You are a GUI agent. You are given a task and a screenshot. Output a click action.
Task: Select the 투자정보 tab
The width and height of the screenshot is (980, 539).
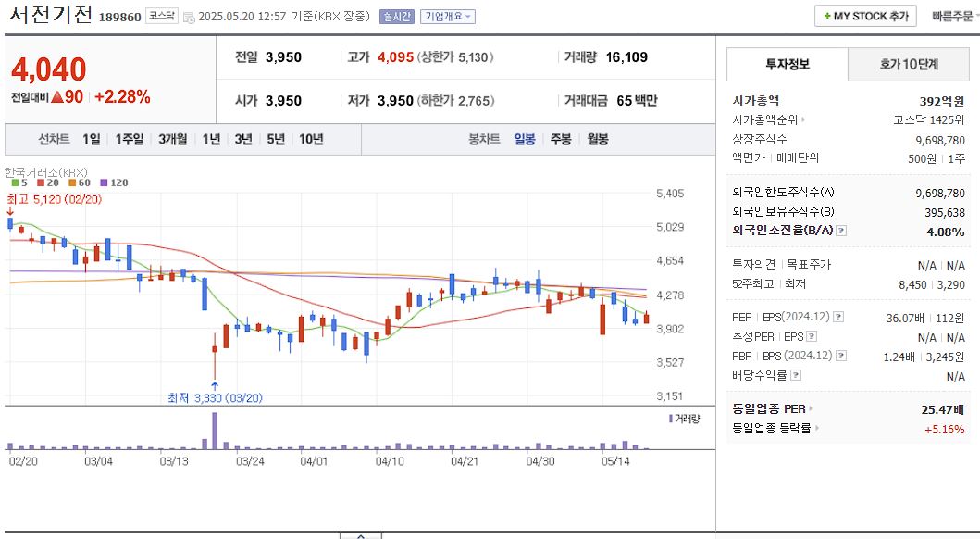point(787,64)
